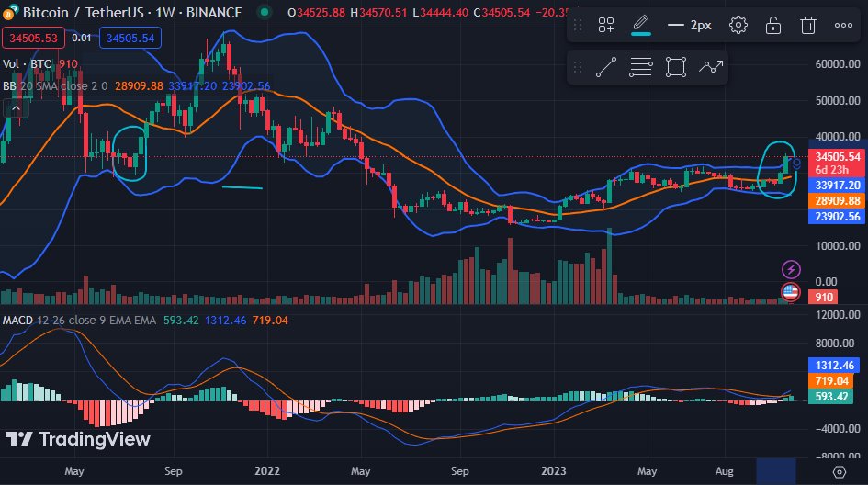Collapse the indicator legend arrow
Image resolution: width=868 pixels, height=485 pixels.
[16, 108]
